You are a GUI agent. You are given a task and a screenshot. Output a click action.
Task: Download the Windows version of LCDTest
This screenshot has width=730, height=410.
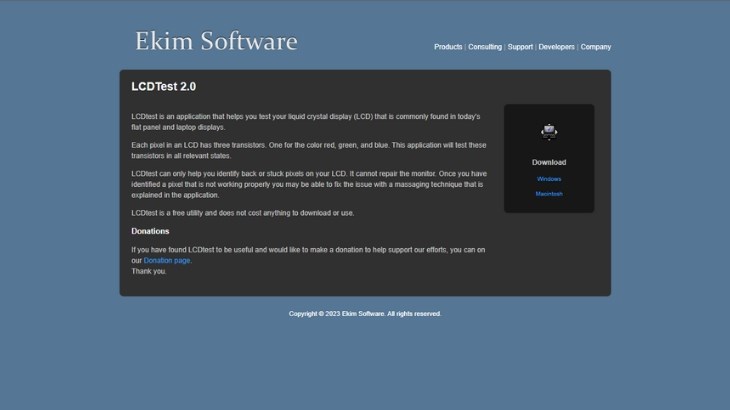point(549,179)
